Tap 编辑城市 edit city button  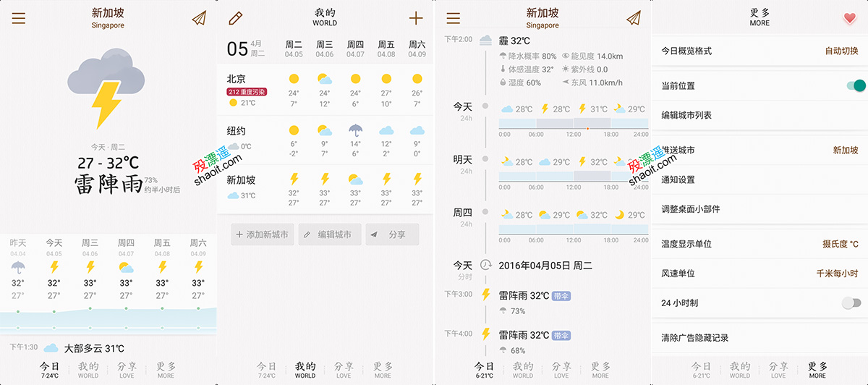coord(330,234)
